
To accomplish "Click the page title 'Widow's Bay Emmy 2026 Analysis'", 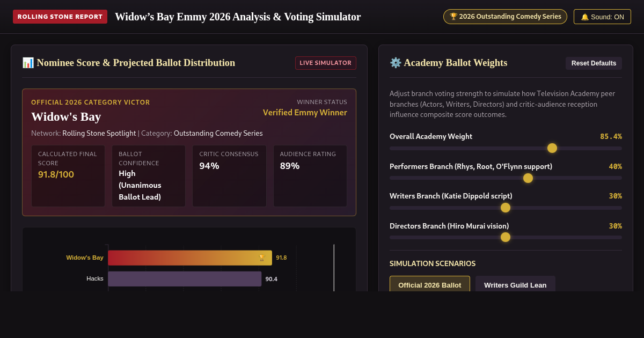I will pos(238,17).
